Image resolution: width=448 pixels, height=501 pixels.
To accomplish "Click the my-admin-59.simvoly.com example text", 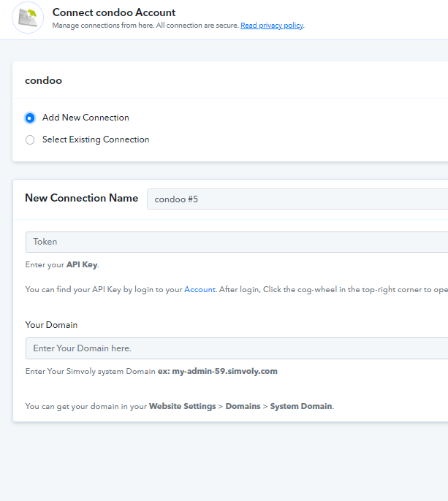I will pos(225,371).
